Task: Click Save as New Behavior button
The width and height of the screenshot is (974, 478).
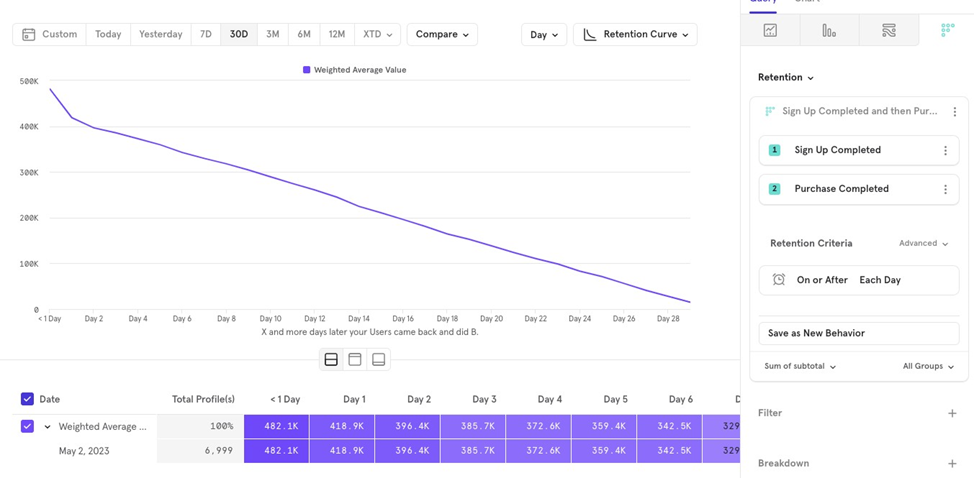Action: [858, 333]
